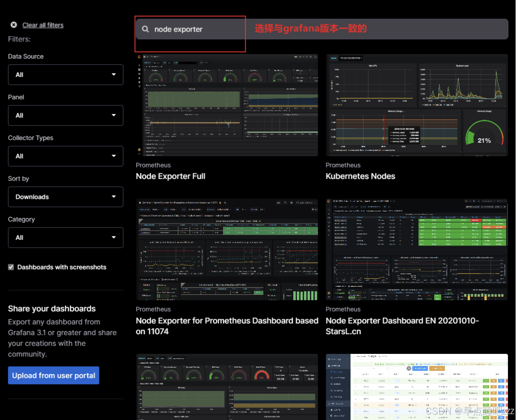
Task: Click the Collector Types label
Action: (31, 138)
